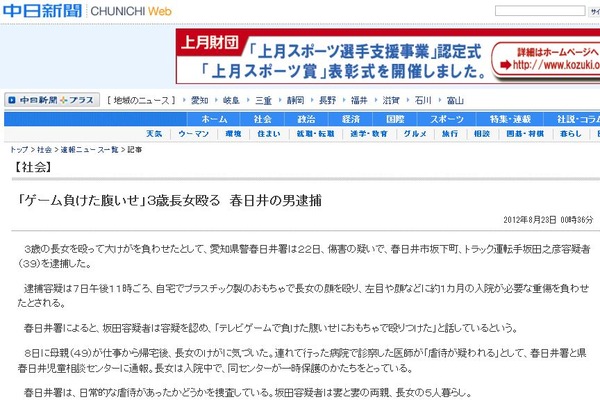Click the 【社会】 section heading

click(32, 167)
